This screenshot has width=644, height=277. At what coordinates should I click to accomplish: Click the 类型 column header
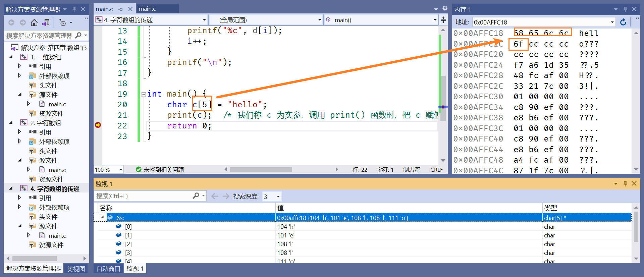click(550, 208)
